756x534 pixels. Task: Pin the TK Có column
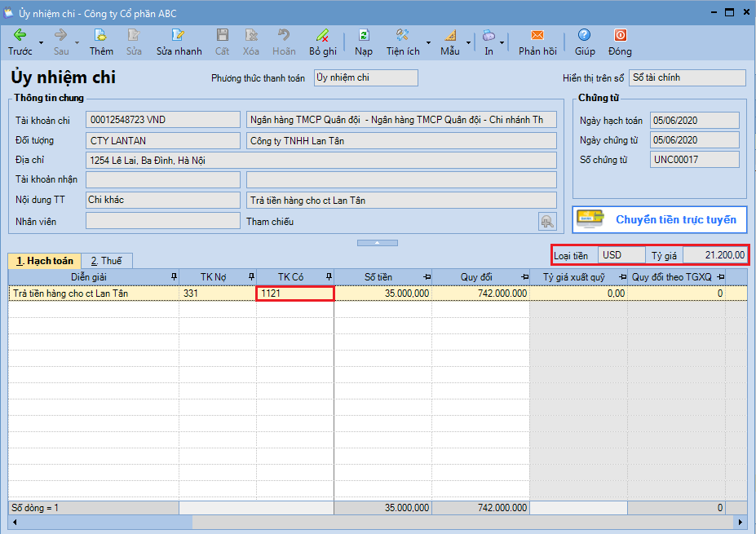[329, 276]
